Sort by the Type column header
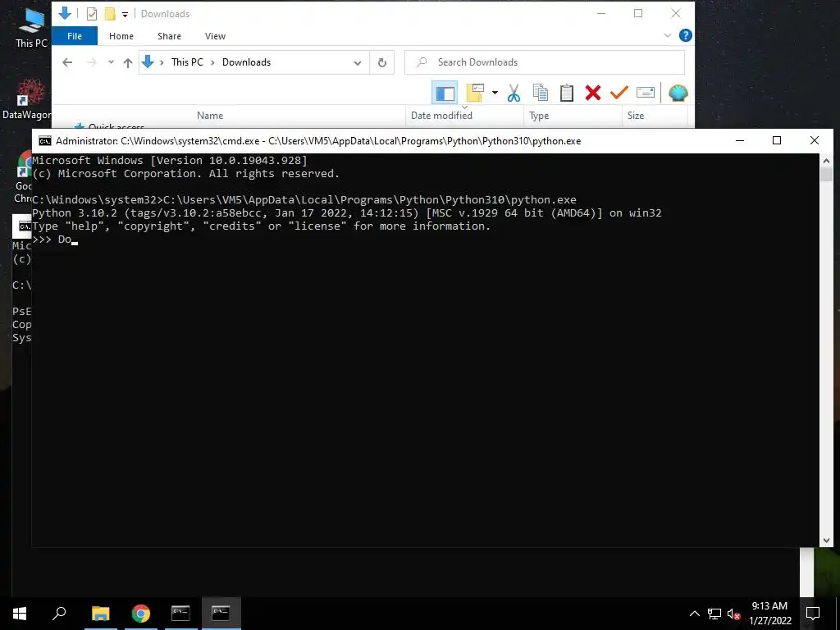Screen dimensions: 840x630 coord(539,115)
